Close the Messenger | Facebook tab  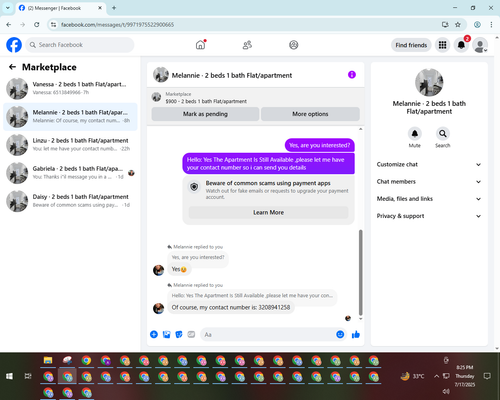tap(100, 8)
